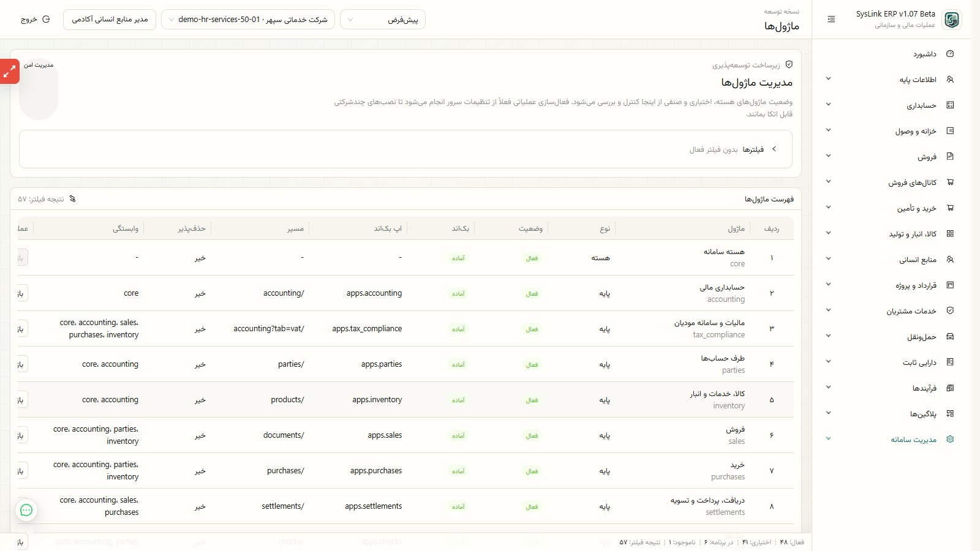Click the apps.parties backend cell
Screen dimensions: 980x551
pos(382,364)
